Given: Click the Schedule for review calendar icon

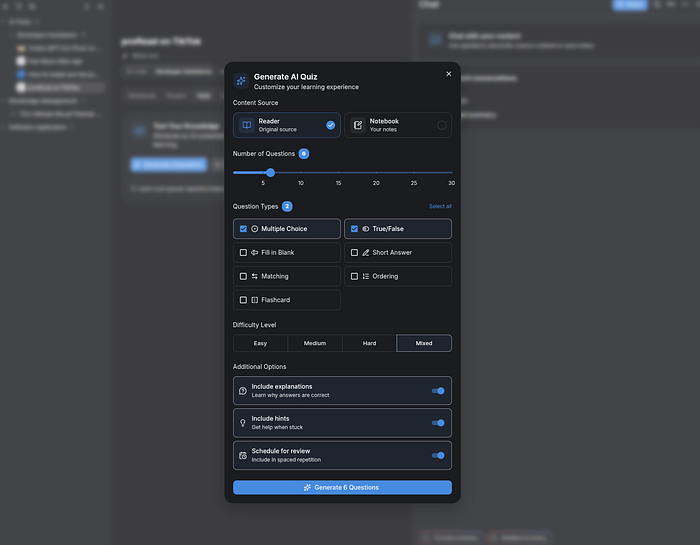Looking at the screenshot, I should click(x=243, y=456).
